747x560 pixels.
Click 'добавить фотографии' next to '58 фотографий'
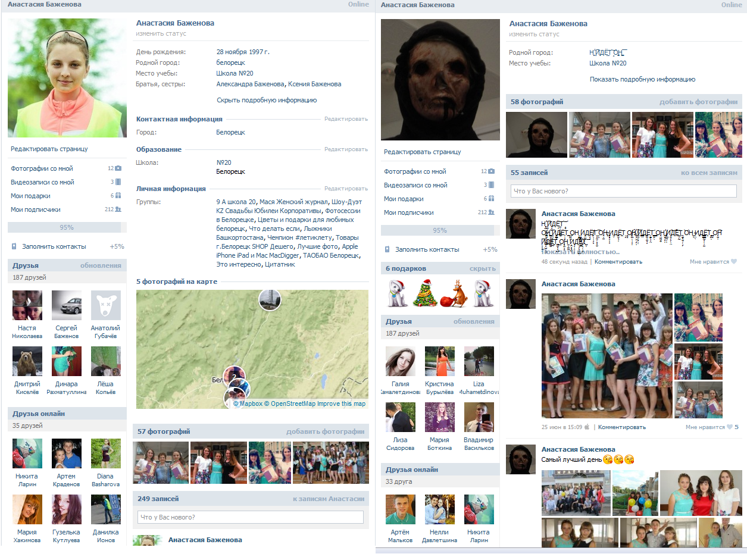[x=698, y=102]
